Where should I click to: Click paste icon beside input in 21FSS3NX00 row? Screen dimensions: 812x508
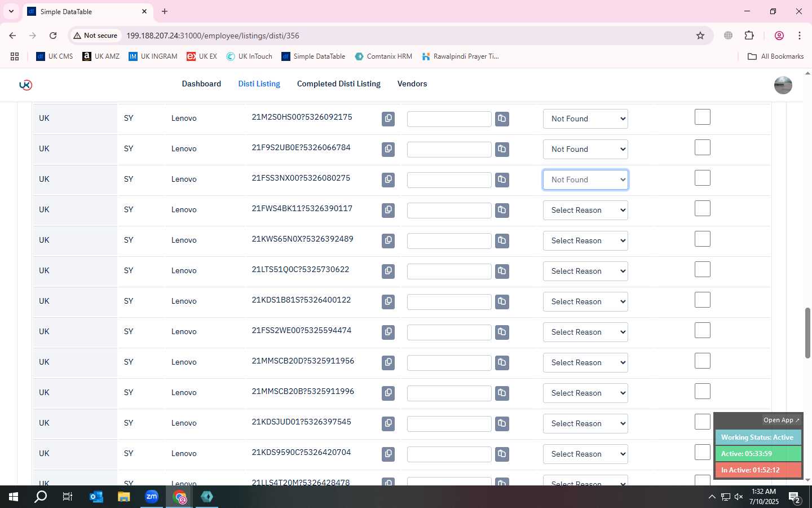coord(502,179)
